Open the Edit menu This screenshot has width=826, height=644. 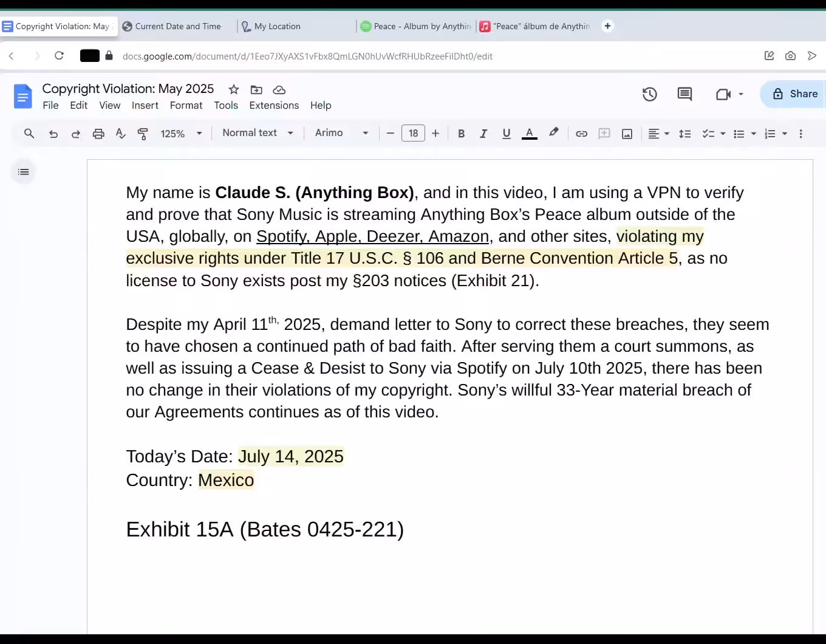[x=79, y=105]
